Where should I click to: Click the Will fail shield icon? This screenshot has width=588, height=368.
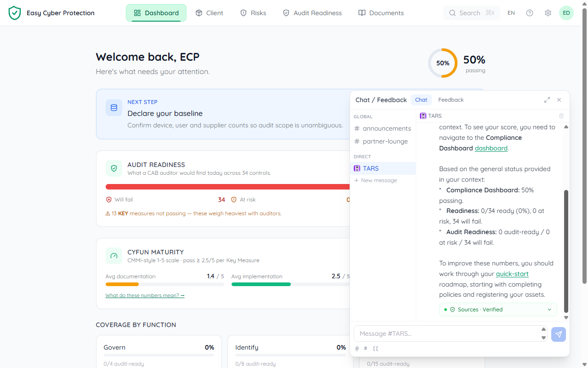[x=109, y=200]
